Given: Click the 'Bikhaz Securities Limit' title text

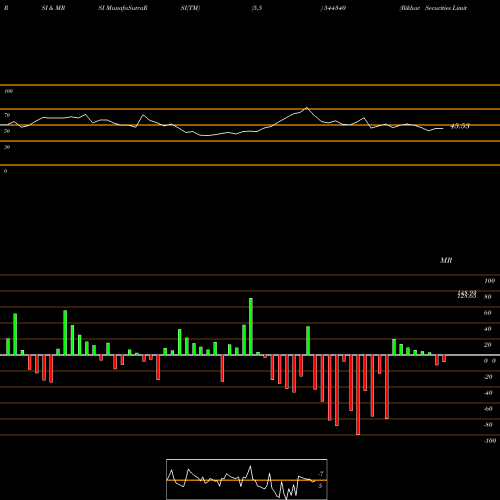Looking at the screenshot, I should (x=433, y=8).
